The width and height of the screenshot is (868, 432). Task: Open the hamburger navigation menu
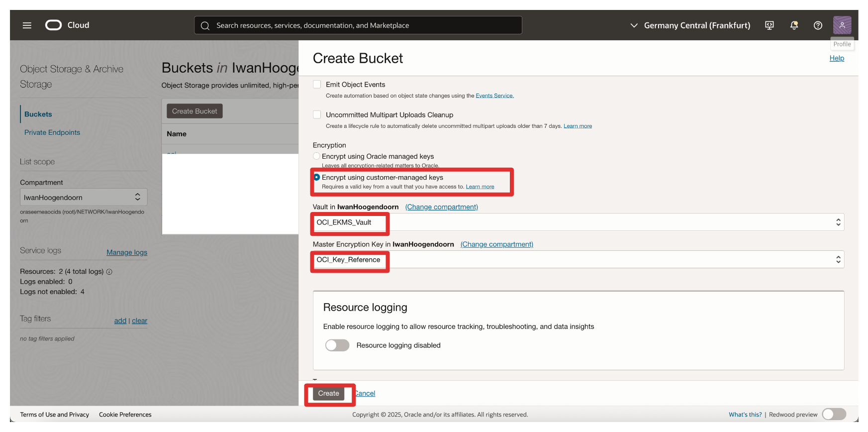tap(27, 25)
